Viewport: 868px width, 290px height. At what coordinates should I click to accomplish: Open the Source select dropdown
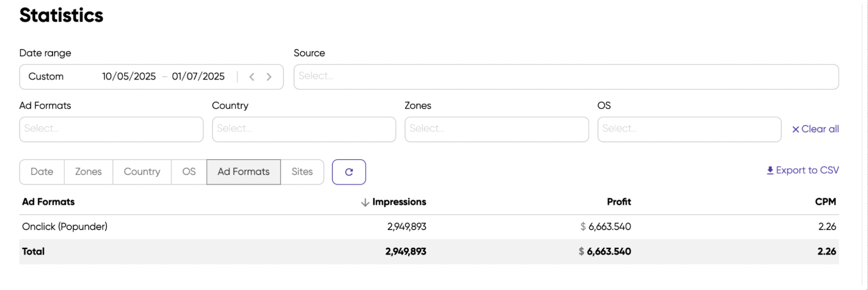[x=566, y=77]
